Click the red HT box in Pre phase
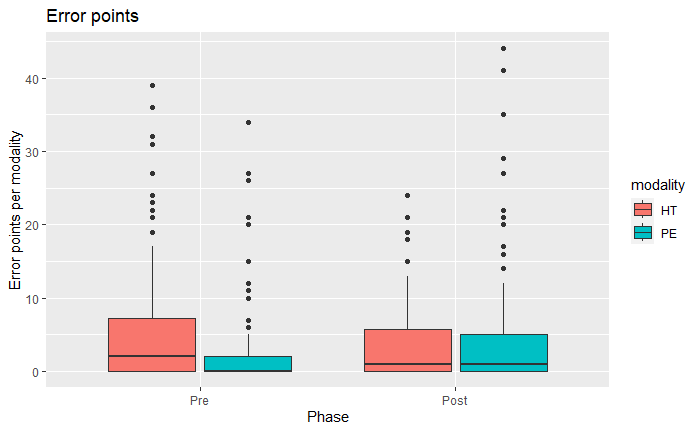 point(152,344)
